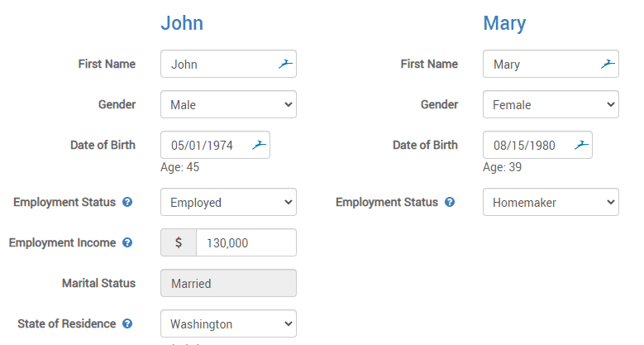Click Mary's First Name input field
Image resolution: width=644 pixels, height=345 pixels.
pyautogui.click(x=551, y=64)
